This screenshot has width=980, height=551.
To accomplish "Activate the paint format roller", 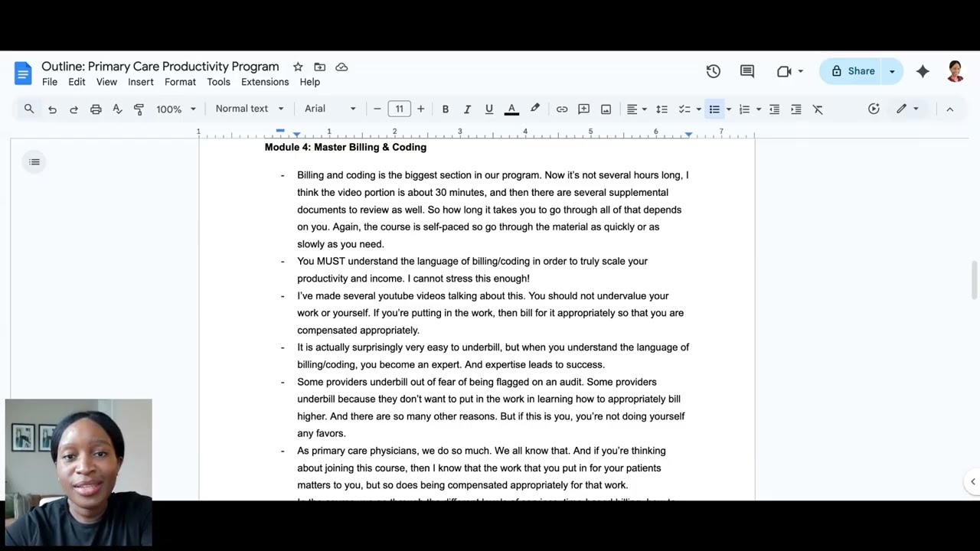I will pos(139,109).
